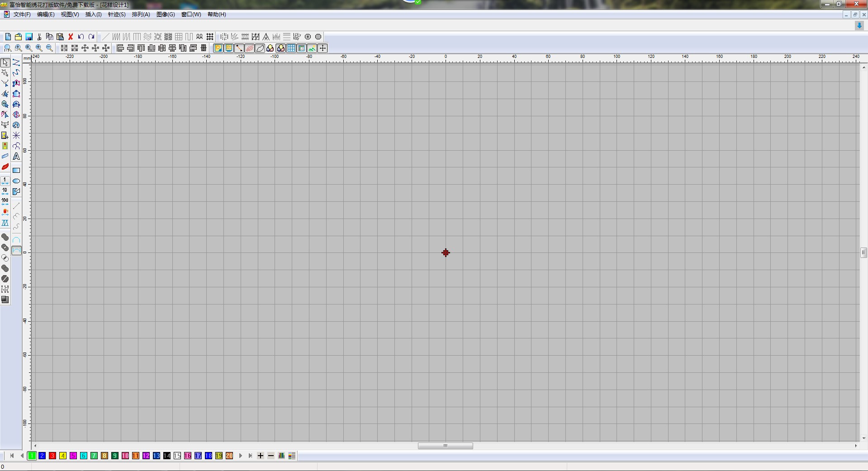Toggle the background image display button
This screenshot has height=471, width=868.
click(x=312, y=48)
